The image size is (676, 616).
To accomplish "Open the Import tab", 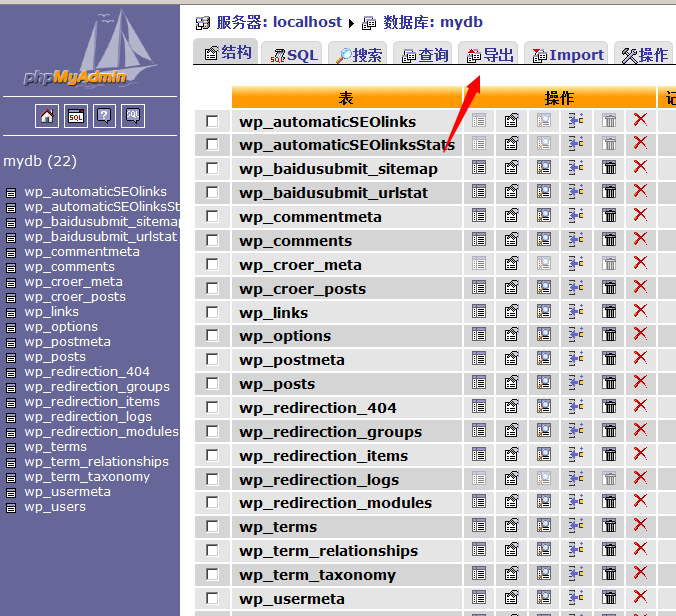I will [566, 54].
